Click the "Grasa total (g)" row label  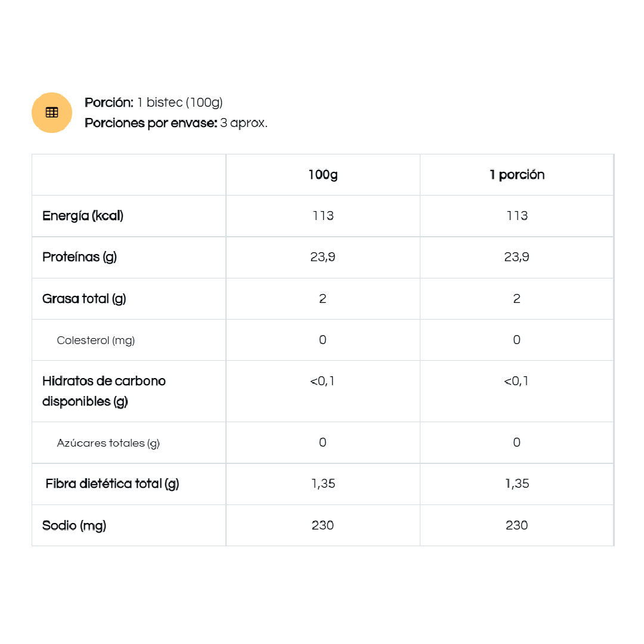(x=84, y=299)
